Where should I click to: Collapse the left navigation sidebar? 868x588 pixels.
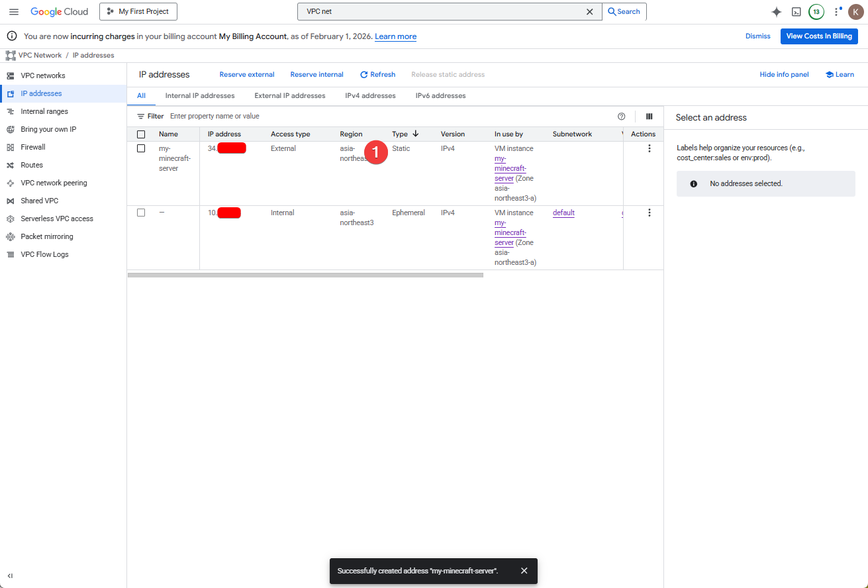(10, 576)
